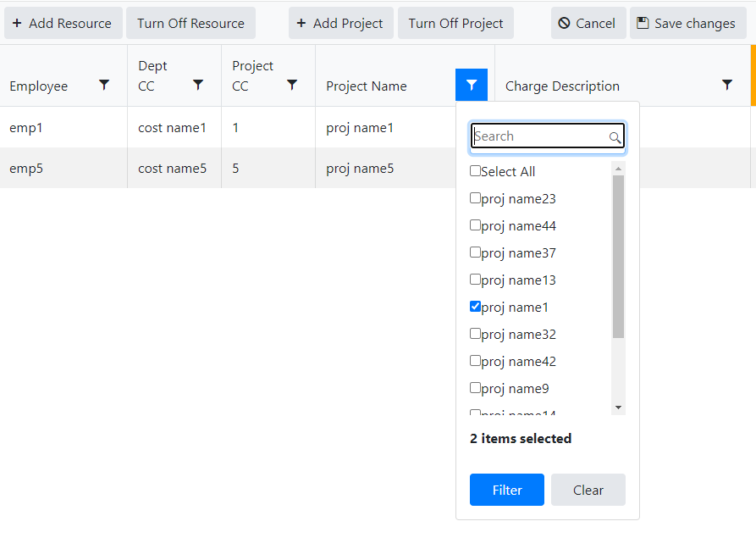This screenshot has width=756, height=549.
Task: Check the proj name23 checkbox
Action: [x=475, y=198]
